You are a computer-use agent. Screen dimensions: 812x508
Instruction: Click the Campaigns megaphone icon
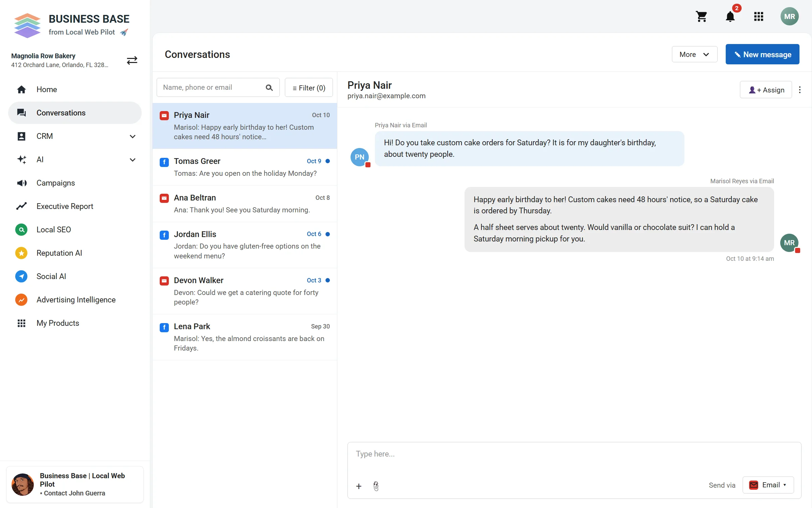[21, 183]
